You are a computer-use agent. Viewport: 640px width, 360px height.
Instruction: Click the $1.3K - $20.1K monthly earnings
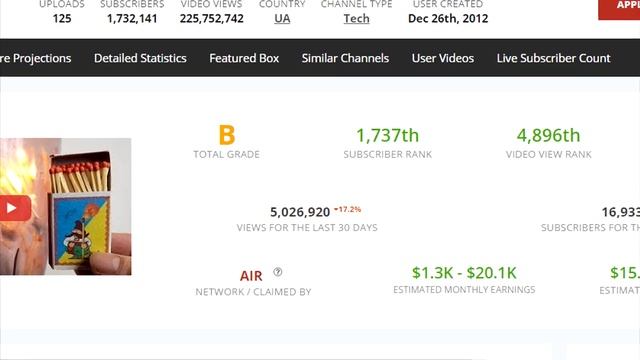click(464, 273)
